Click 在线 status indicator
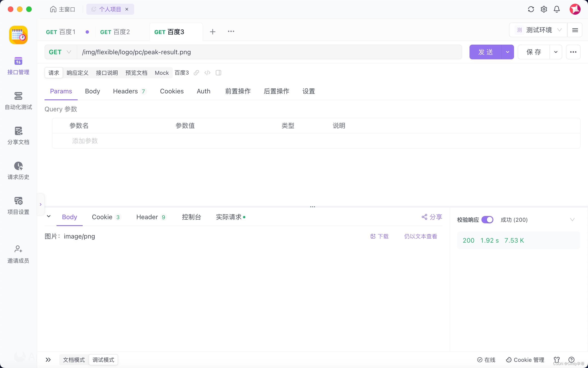This screenshot has height=368, width=588. point(486,360)
